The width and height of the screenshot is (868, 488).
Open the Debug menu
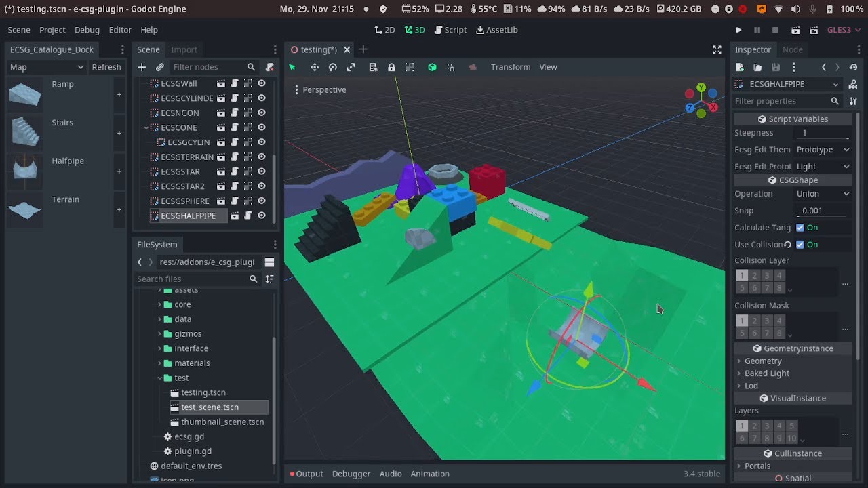click(x=87, y=30)
